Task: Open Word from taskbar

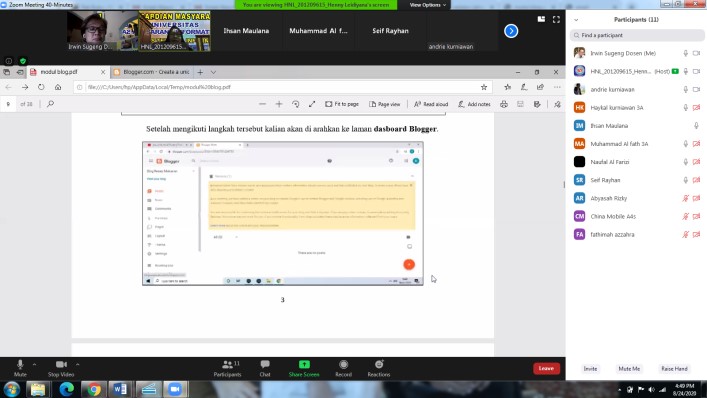Action: pyautogui.click(x=120, y=389)
